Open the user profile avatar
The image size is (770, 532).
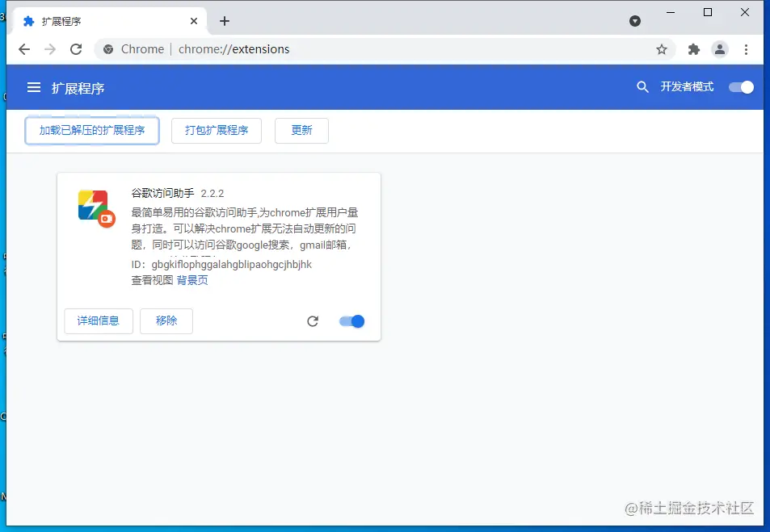[719, 49]
